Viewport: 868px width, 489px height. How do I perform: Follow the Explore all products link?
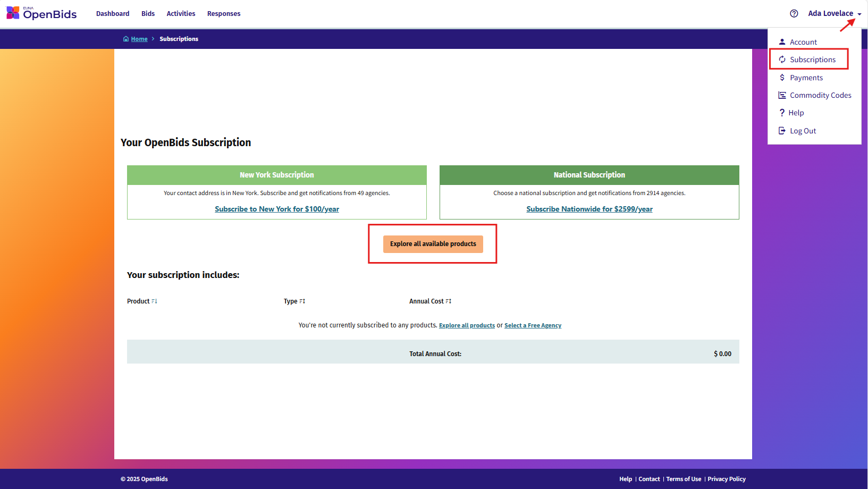pyautogui.click(x=467, y=325)
